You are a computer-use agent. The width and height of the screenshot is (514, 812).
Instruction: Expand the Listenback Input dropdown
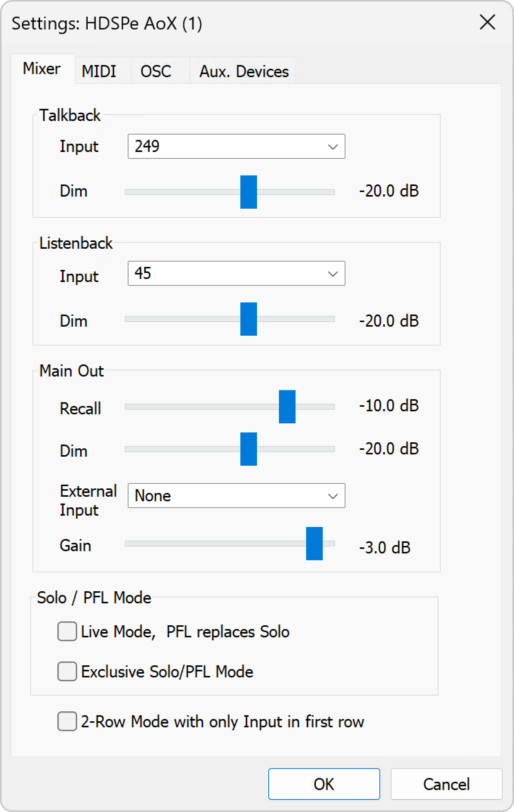333,273
